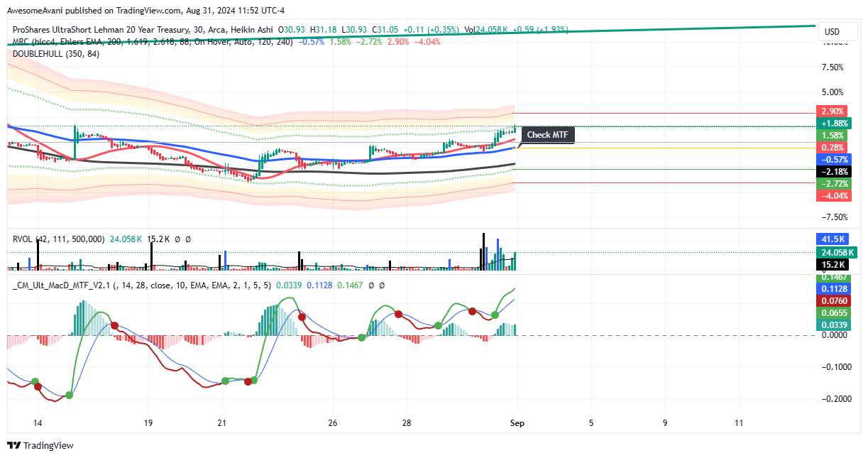
Task: Click the 0.0000 MACD axis value
Action: [x=834, y=335]
